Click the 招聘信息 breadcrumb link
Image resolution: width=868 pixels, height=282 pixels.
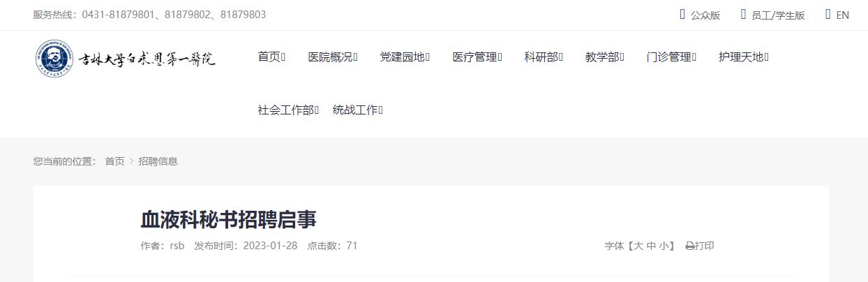(158, 161)
